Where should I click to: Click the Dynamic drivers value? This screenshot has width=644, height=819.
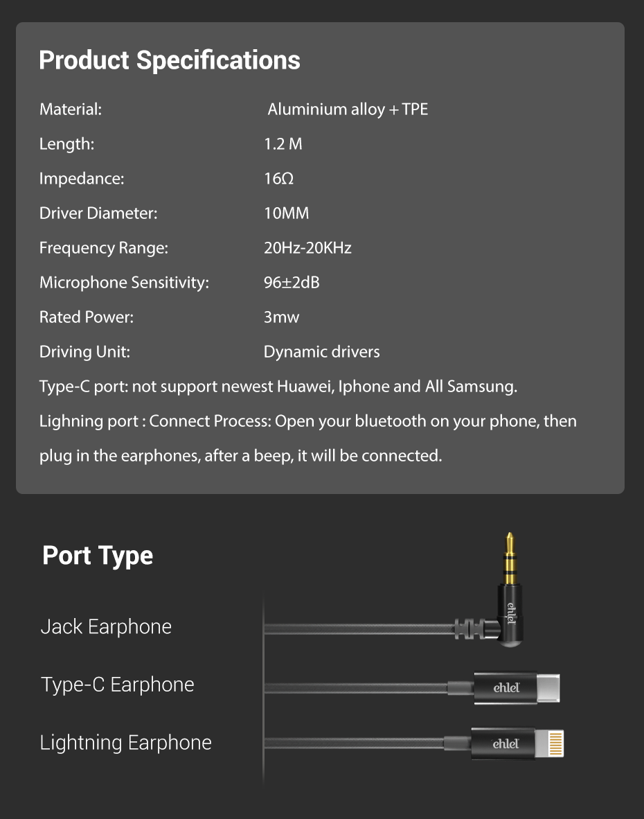tap(321, 352)
